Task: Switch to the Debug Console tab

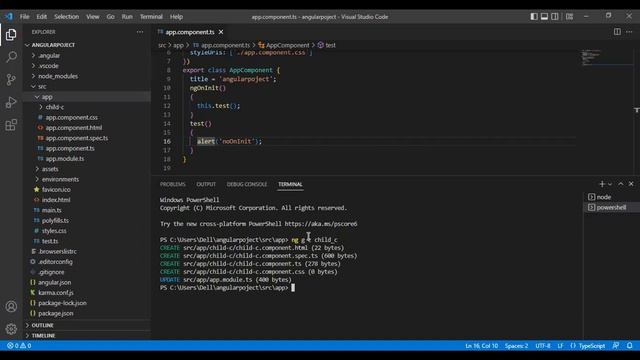Action: click(247, 184)
